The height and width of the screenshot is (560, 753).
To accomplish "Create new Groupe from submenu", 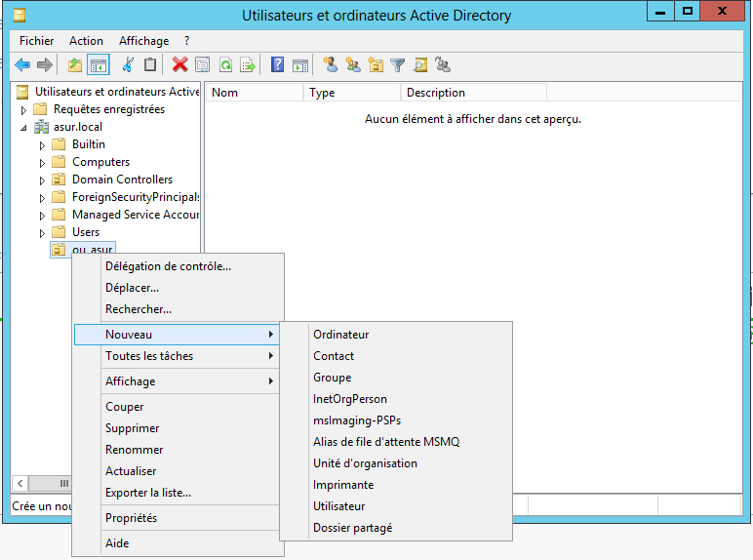I will (396, 378).
